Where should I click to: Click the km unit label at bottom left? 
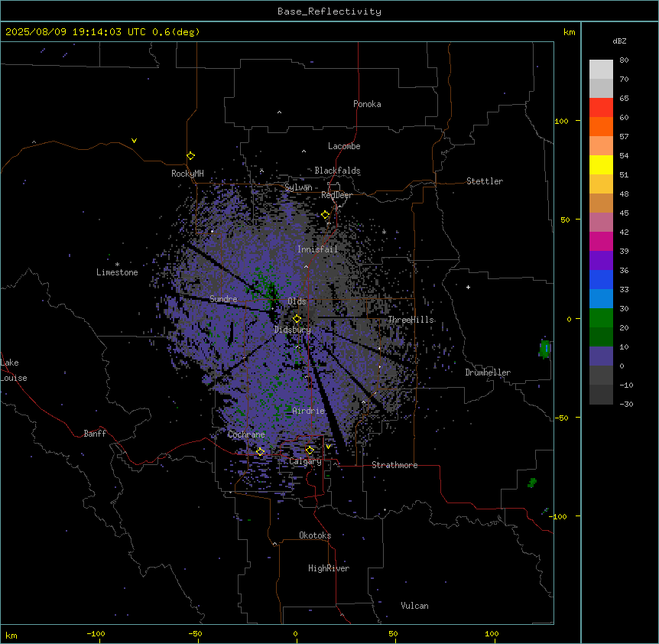11,635
